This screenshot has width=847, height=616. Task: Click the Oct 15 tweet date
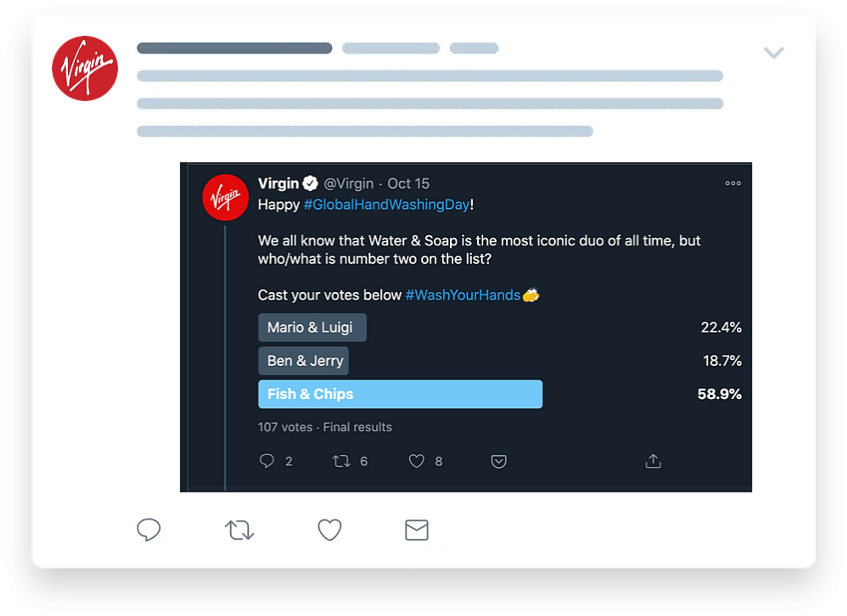[408, 184]
